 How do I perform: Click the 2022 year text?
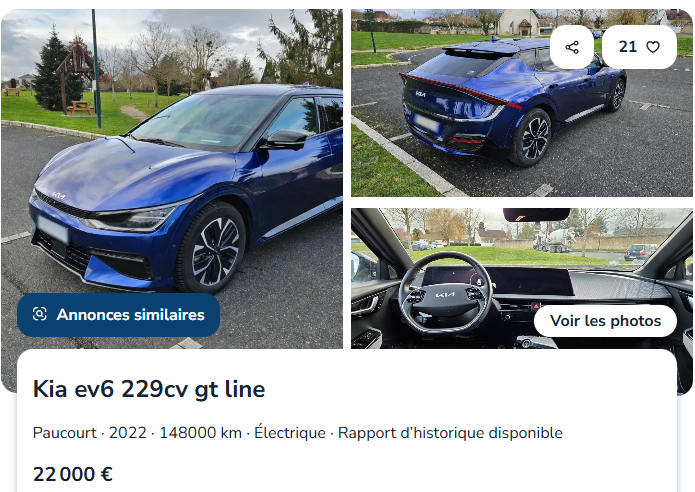tap(128, 433)
